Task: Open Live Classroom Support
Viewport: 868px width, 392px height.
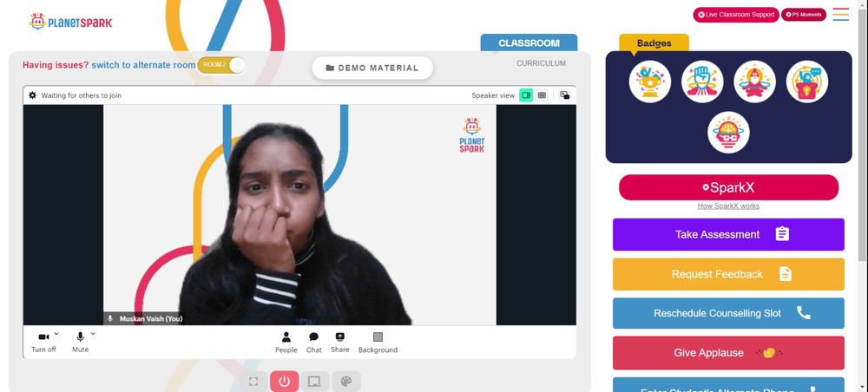Action: [x=736, y=15]
